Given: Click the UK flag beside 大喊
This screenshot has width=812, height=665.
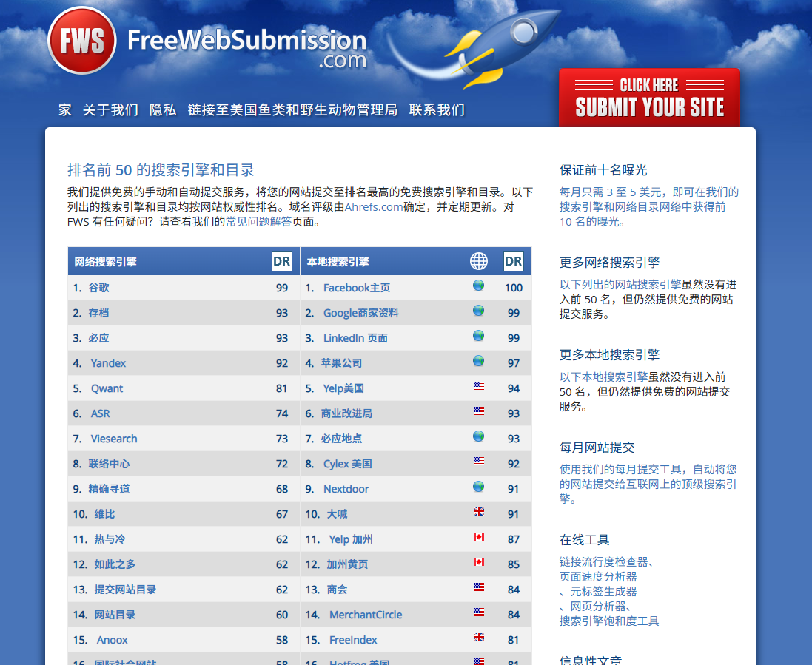Looking at the screenshot, I should 478,511.
